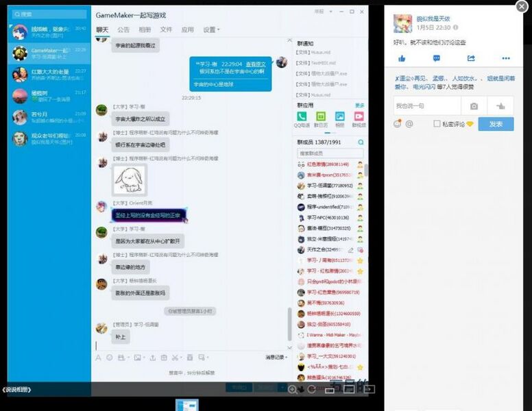532x411 pixels.
Task: Switch to the 公告 tab
Action: point(123,30)
